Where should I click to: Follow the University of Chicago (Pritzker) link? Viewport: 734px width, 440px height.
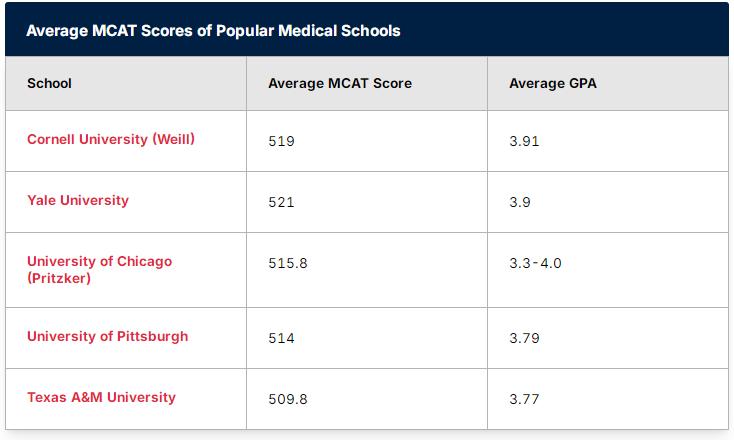(x=99, y=270)
